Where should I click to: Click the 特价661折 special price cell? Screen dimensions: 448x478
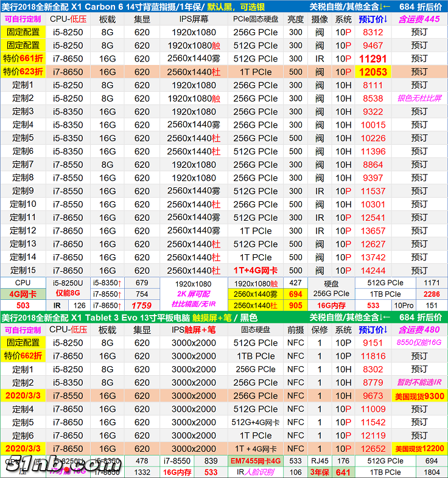[x=23, y=58]
